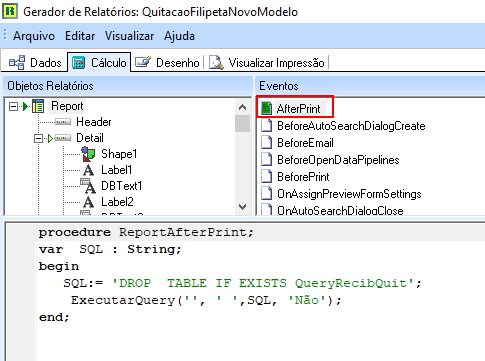Image resolution: width=485 pixels, height=361 pixels.
Task: Select the BeforePrint event
Action: pos(303,177)
